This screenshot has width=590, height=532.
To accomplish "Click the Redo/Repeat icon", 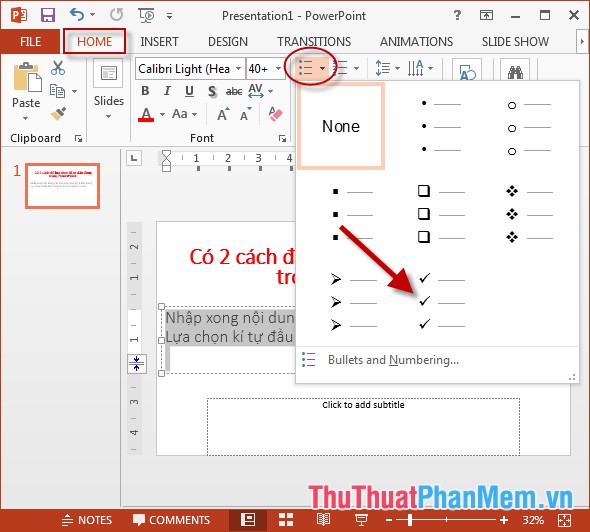I will pos(117,15).
